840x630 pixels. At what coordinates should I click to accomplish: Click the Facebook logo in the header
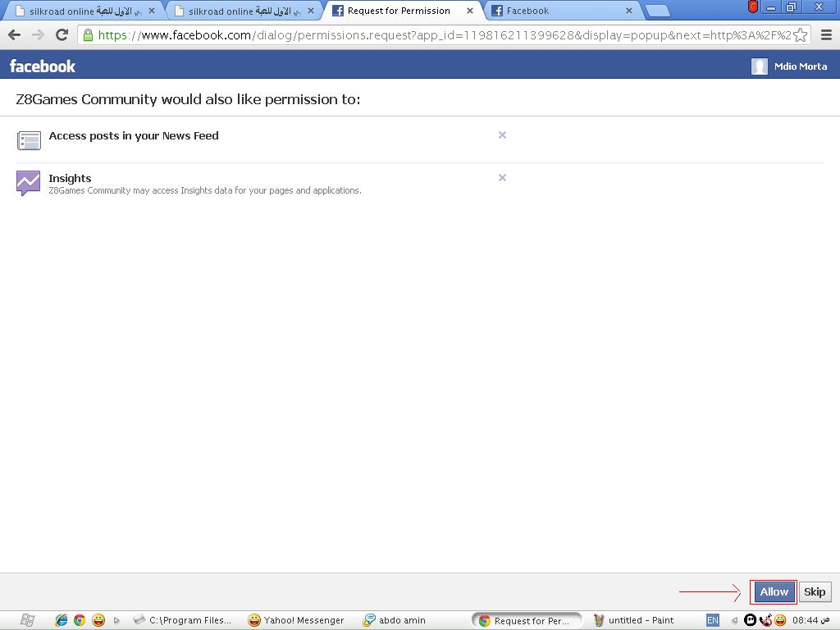(x=43, y=66)
